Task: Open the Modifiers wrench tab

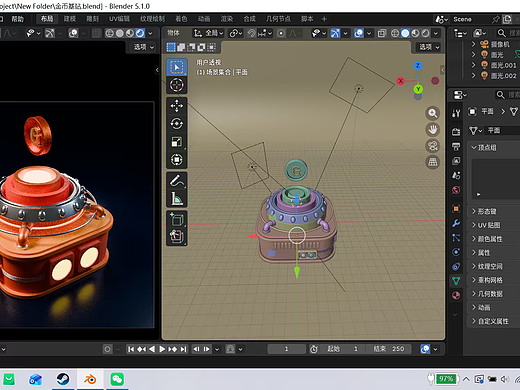Action: pyautogui.click(x=456, y=223)
